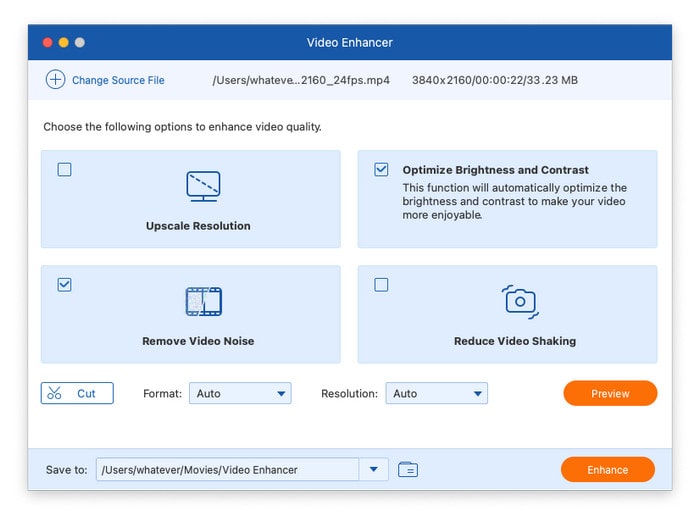Screen dimensions: 700x522
Task: Start processing with the Enhance button
Action: point(607,469)
